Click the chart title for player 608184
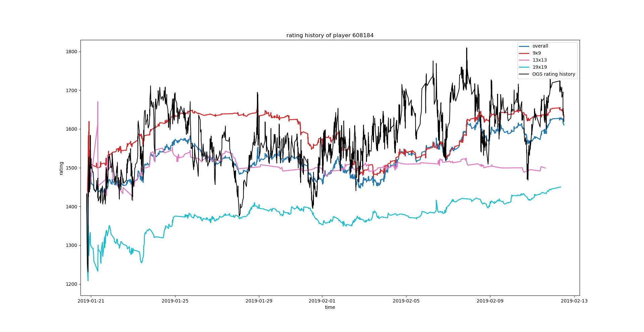The width and height of the screenshot is (644, 332). (330, 36)
